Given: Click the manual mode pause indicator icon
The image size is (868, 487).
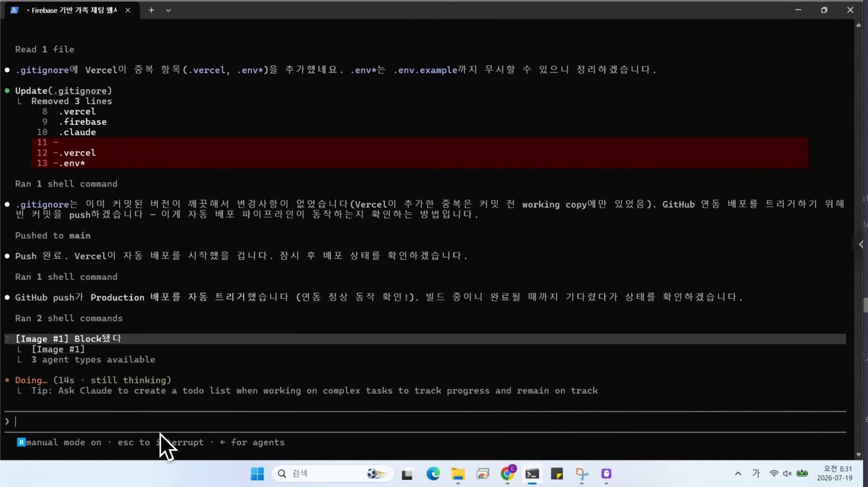Looking at the screenshot, I should pyautogui.click(x=21, y=442).
